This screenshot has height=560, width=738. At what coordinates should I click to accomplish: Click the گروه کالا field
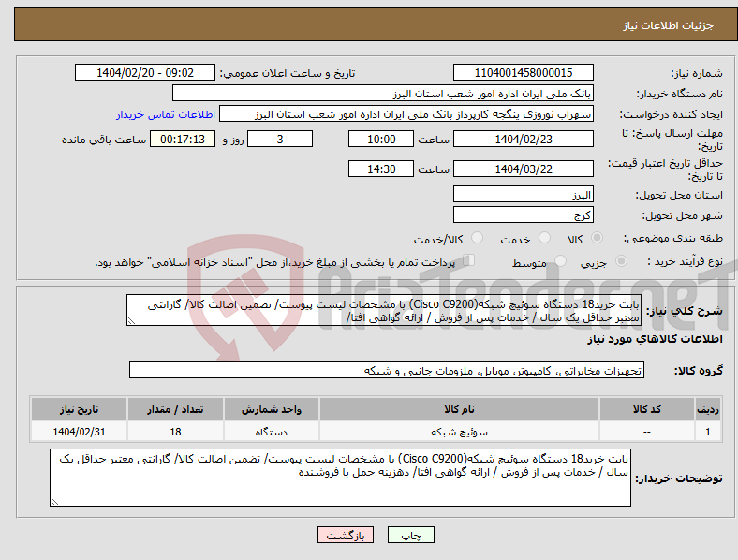387,370
